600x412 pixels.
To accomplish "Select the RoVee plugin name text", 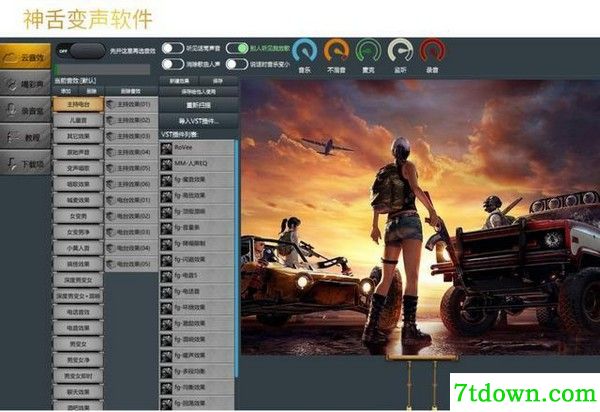I will pyautogui.click(x=183, y=147).
